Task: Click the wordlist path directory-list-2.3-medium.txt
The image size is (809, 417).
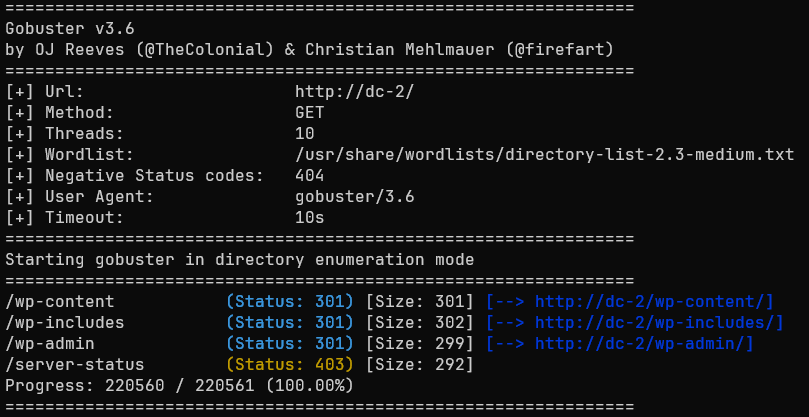Action: click(x=545, y=155)
